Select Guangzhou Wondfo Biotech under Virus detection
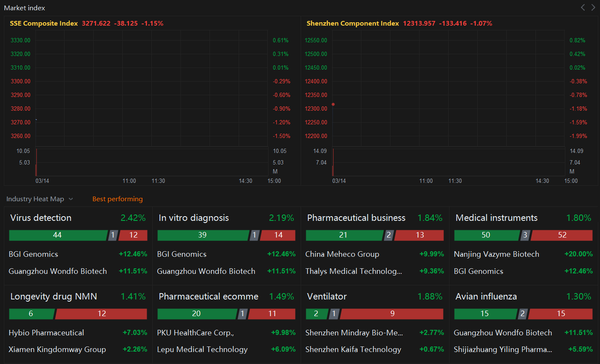Viewport: 600px width, 364px height. coord(78,271)
